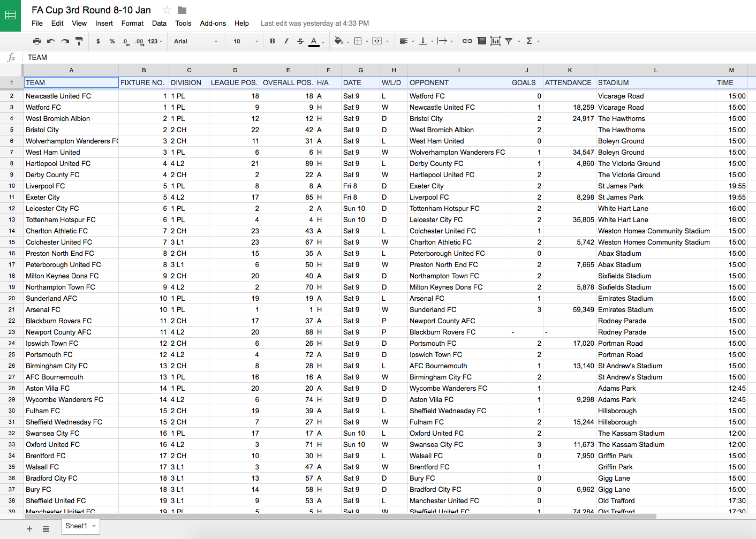This screenshot has width=756, height=539.
Task: Star this spreadsheet document
Action: (167, 10)
